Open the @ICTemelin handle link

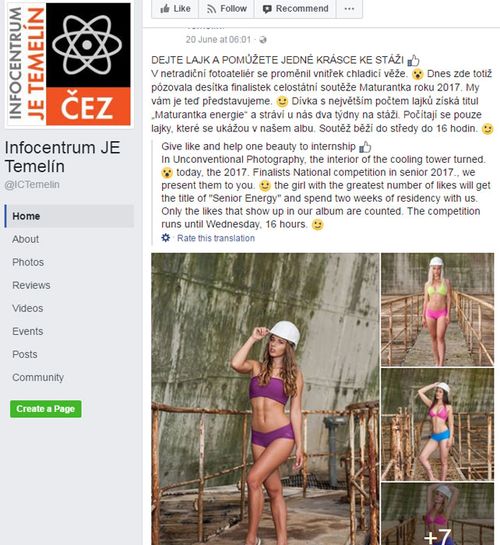[32, 185]
